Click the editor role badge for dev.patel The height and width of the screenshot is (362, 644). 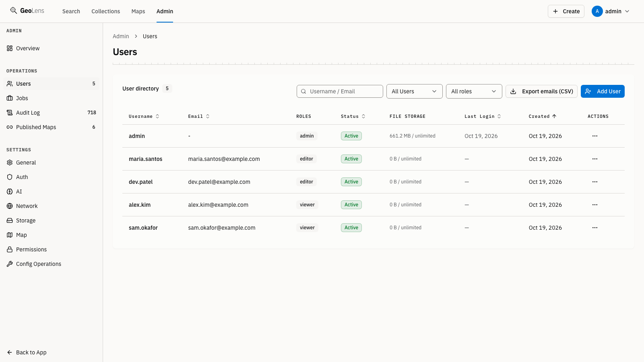[306, 182]
